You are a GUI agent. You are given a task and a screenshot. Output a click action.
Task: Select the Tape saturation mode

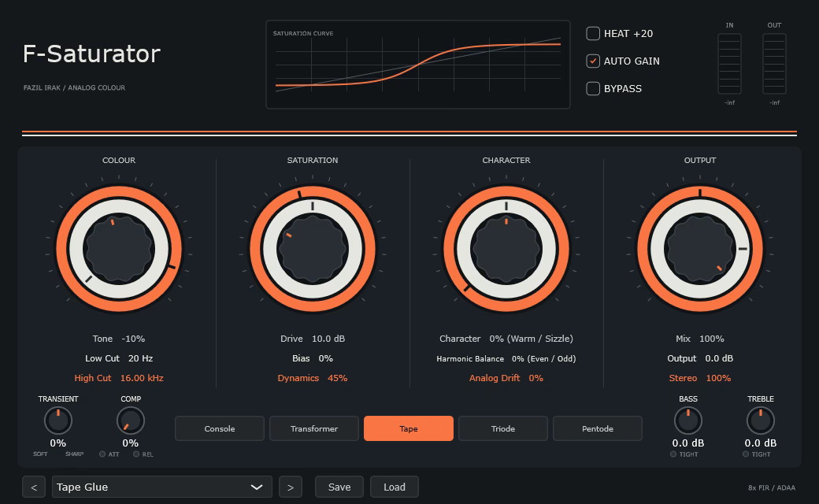pos(409,428)
